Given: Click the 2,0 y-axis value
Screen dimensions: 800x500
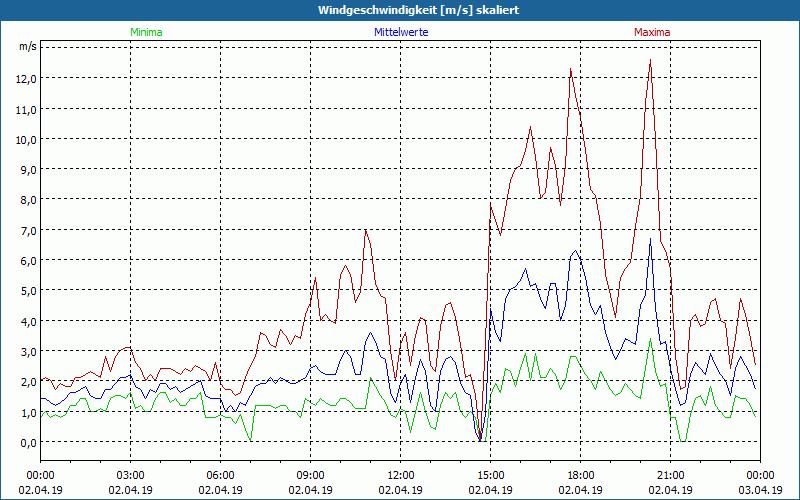Looking at the screenshot, I should pyautogui.click(x=29, y=382).
